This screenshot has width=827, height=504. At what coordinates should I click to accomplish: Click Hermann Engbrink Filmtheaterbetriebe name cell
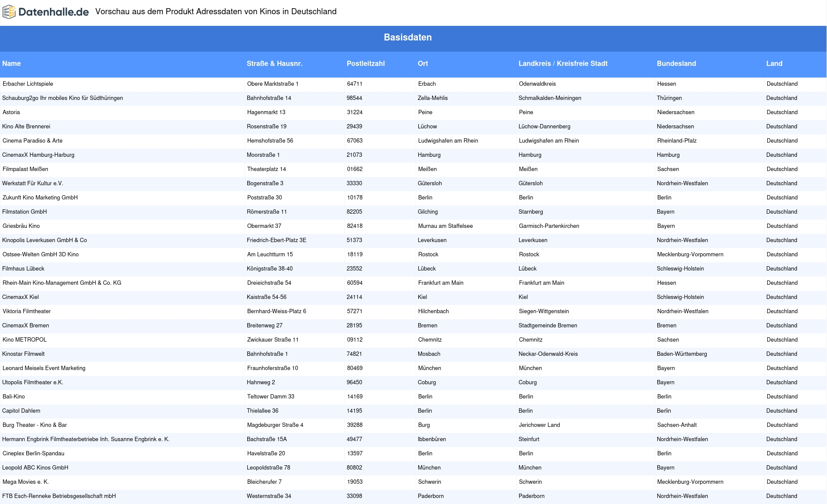86,439
